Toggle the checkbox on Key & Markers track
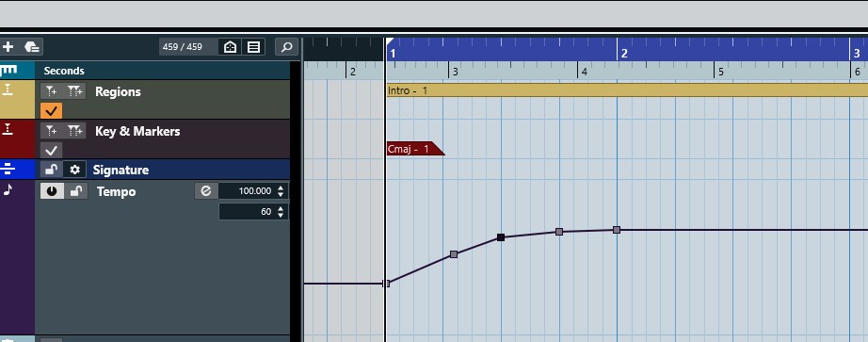This screenshot has height=342, width=868. [x=52, y=150]
